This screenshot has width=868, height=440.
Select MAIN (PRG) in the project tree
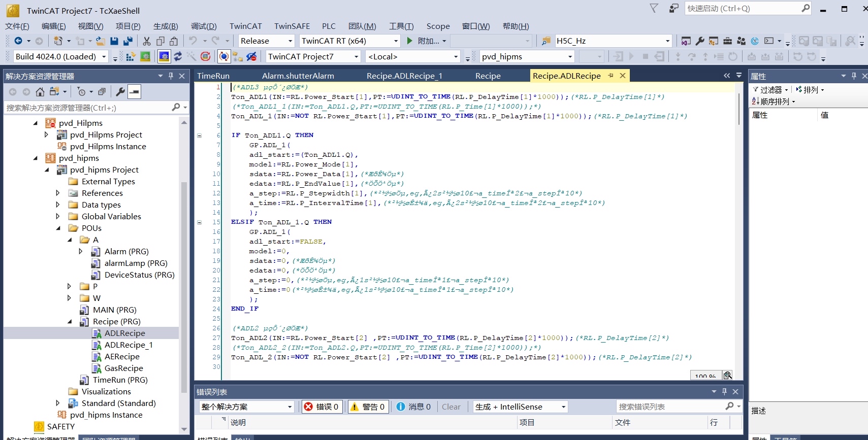[114, 310]
